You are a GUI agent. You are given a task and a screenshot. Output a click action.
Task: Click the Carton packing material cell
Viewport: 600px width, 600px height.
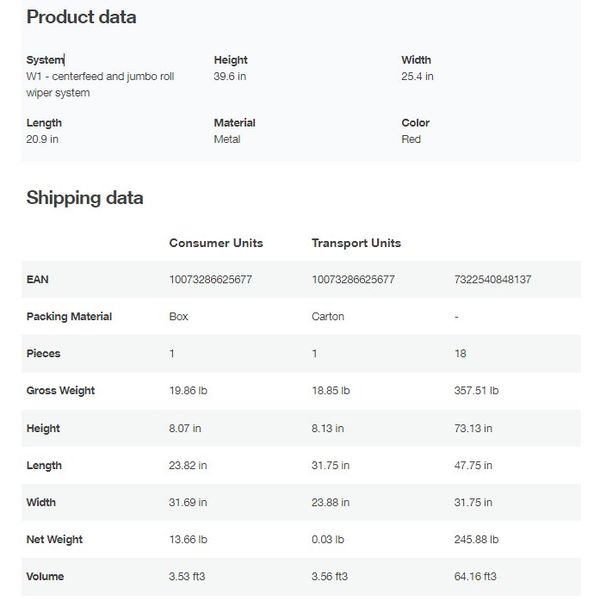point(328,316)
